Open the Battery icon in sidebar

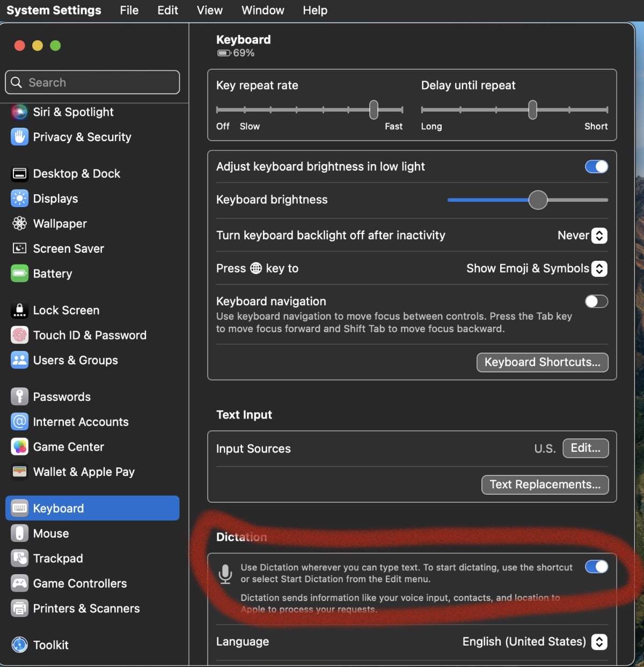[x=19, y=273]
